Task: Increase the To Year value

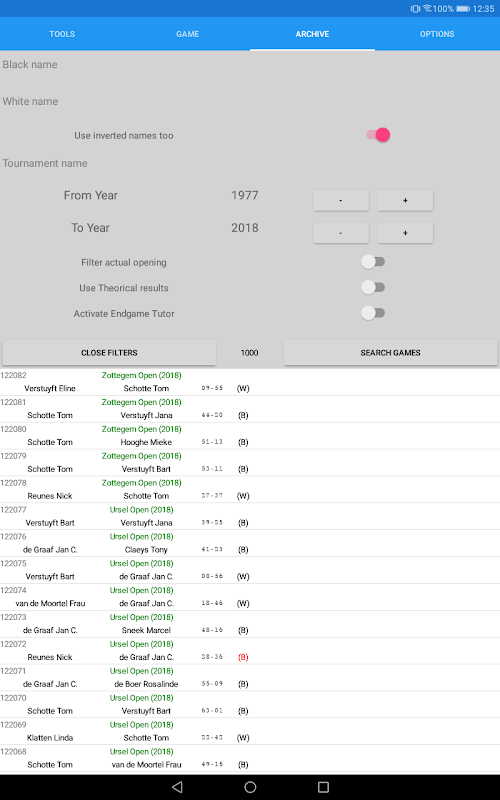Action: pos(405,233)
